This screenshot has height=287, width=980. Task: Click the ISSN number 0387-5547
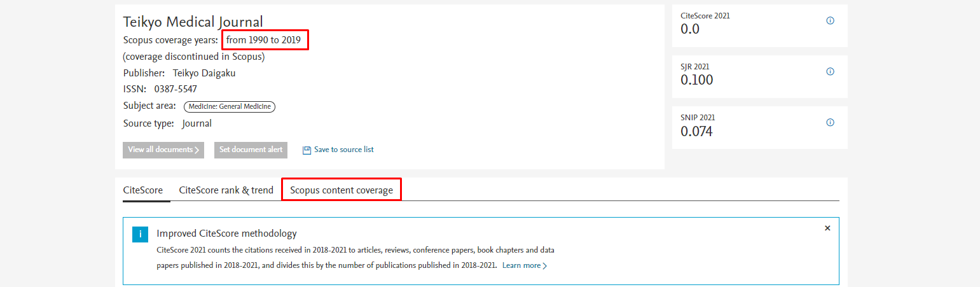(176, 89)
